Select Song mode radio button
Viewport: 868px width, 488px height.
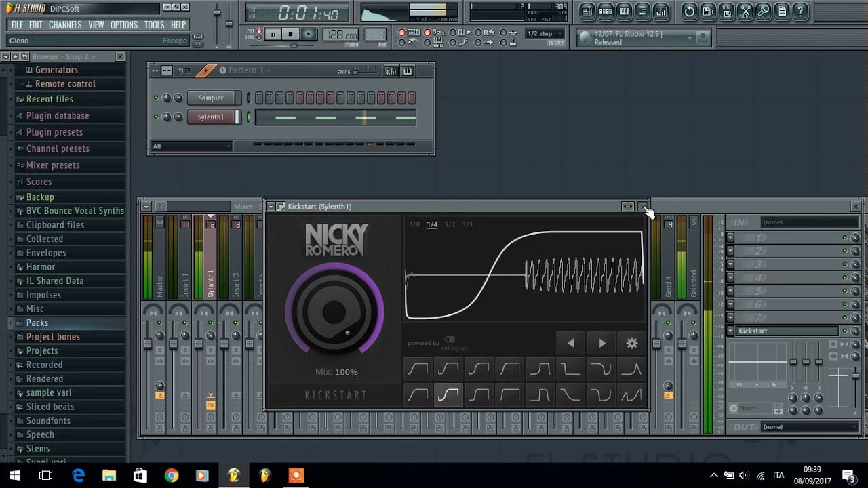tap(259, 37)
